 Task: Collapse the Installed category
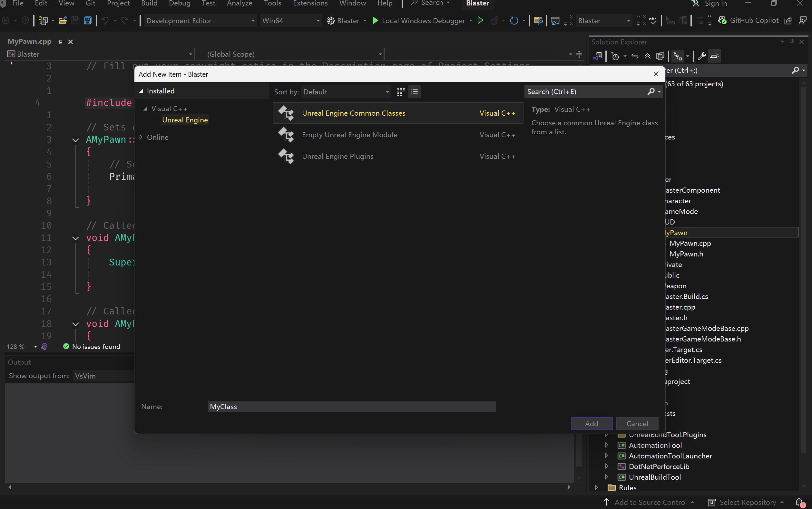pyautogui.click(x=142, y=91)
